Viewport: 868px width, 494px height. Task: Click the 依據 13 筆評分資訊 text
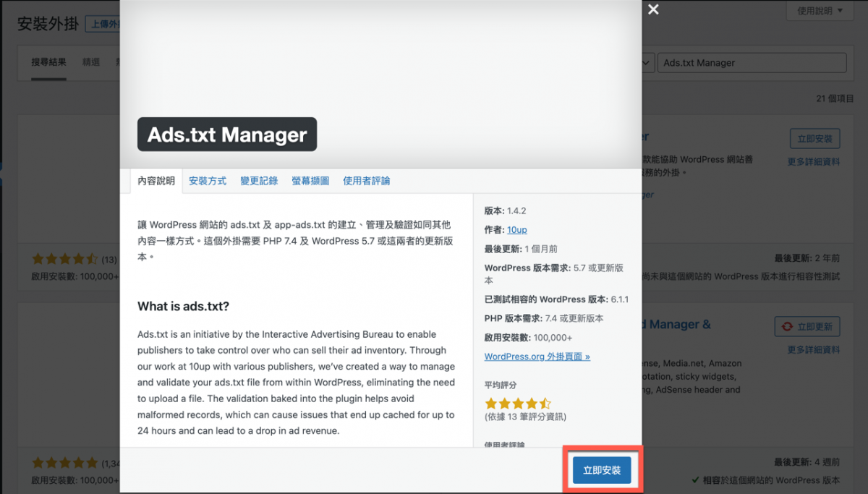pyautogui.click(x=525, y=417)
